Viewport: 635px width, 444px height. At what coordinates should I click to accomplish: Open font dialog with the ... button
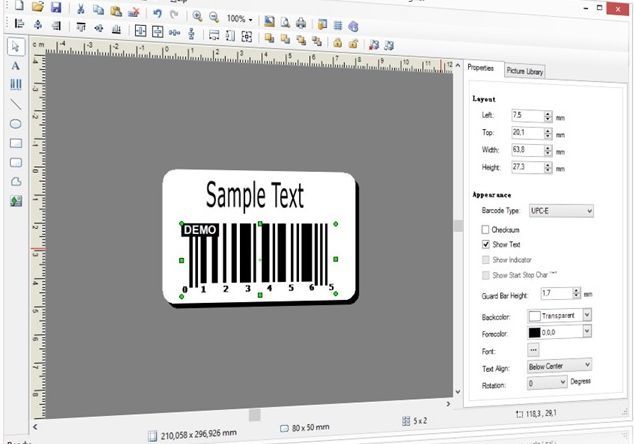pyautogui.click(x=533, y=350)
